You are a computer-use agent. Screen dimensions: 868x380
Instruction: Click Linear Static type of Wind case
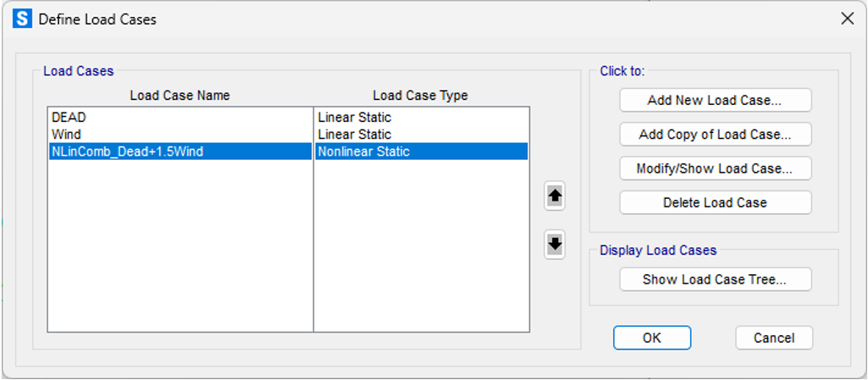(x=354, y=135)
